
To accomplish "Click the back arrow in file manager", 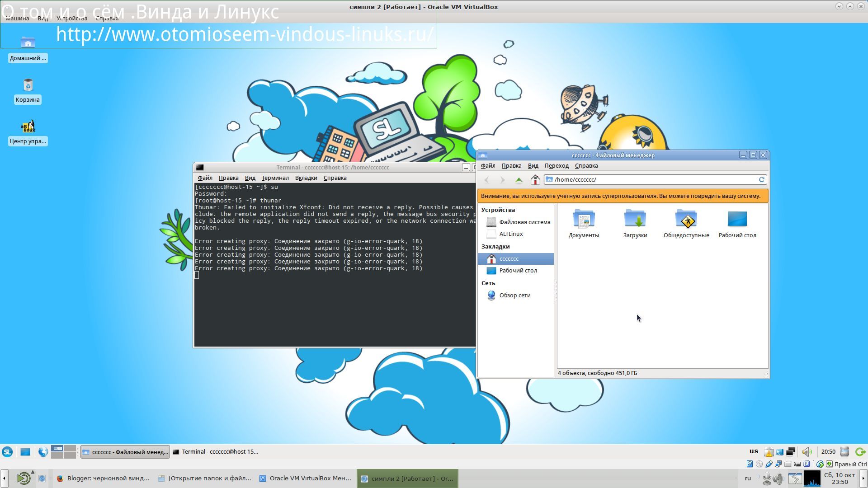I will (x=487, y=180).
